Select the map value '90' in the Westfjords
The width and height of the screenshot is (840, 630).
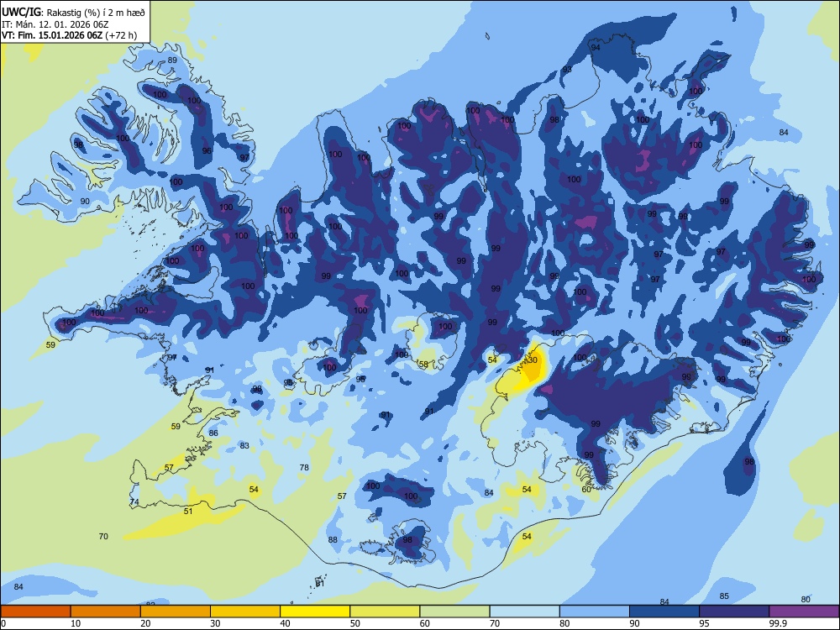[x=85, y=201]
